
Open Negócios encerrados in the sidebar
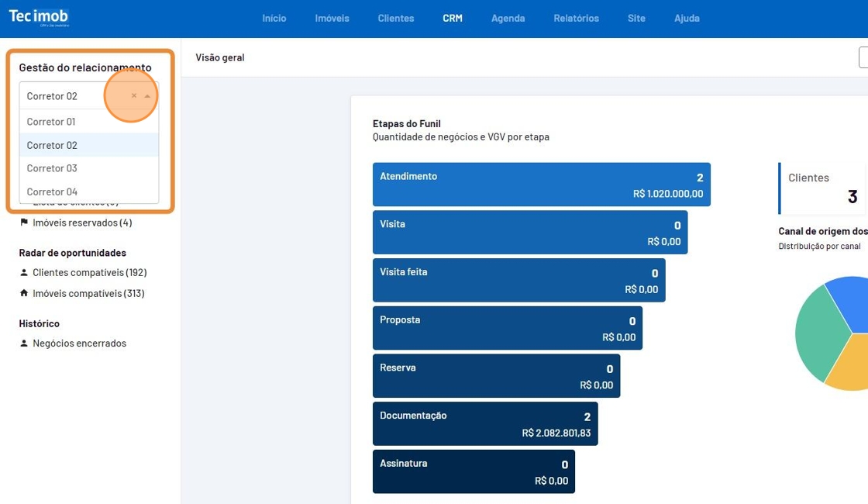[79, 343]
